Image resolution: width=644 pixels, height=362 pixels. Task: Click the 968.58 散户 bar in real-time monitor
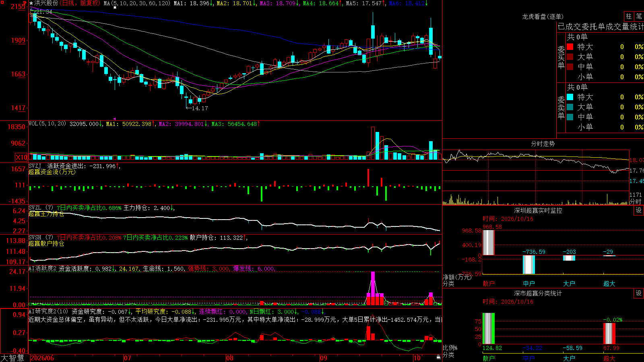coord(489,243)
